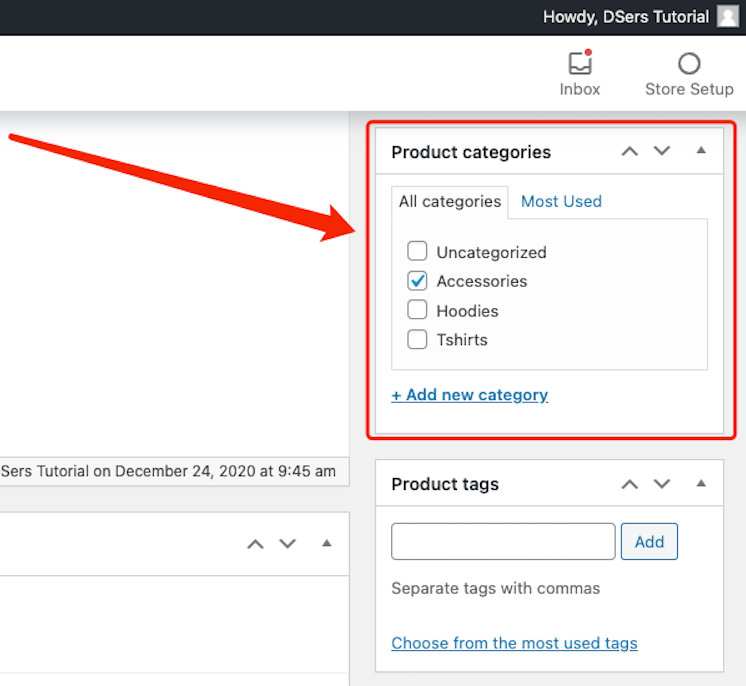Image resolution: width=746 pixels, height=686 pixels.
Task: Check the Uncategorized category checkbox
Action: (x=417, y=251)
